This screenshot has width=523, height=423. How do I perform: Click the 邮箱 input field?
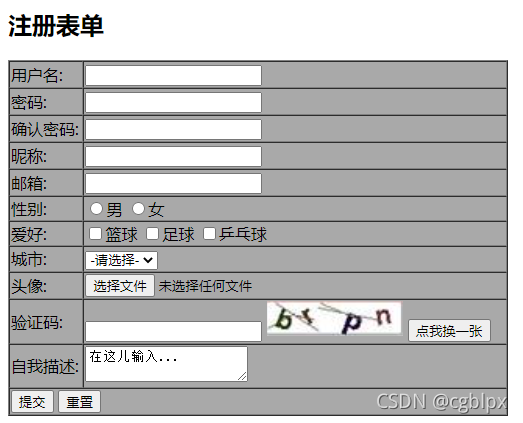tap(173, 183)
